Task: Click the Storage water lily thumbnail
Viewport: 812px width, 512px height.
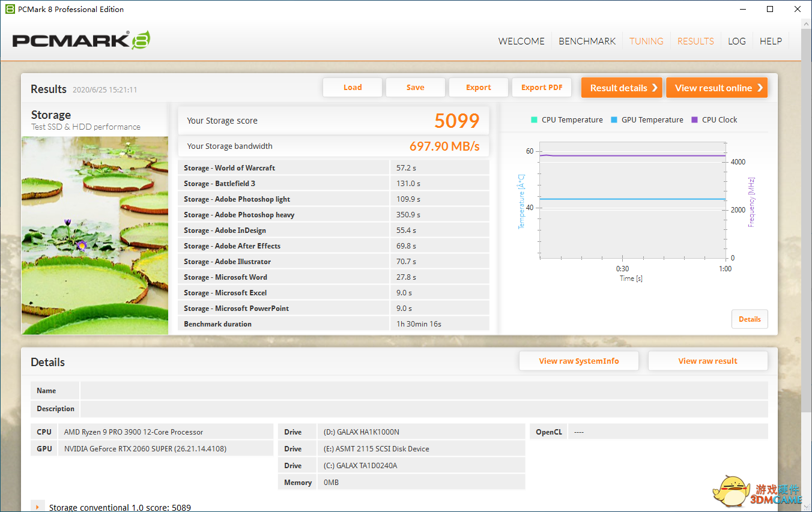Action: [95, 235]
